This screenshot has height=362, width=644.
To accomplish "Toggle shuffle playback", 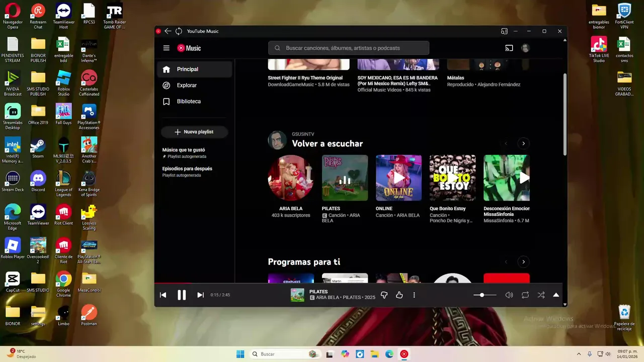I will (541, 295).
